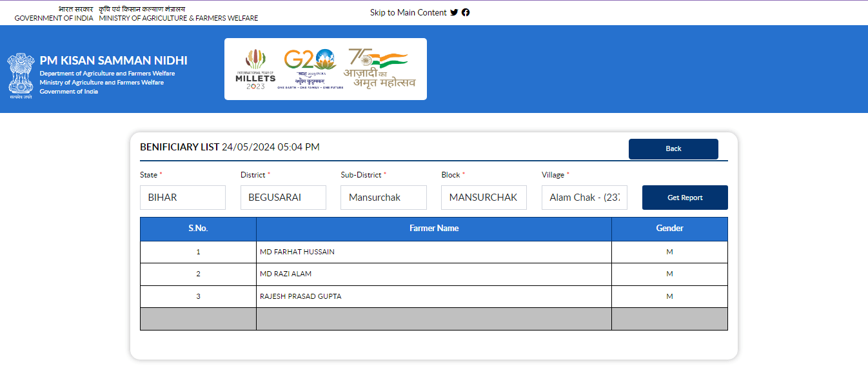Click the PM KISAN SAMMAN NIDHI title
Image resolution: width=868 pixels, height=377 pixels.
point(113,61)
